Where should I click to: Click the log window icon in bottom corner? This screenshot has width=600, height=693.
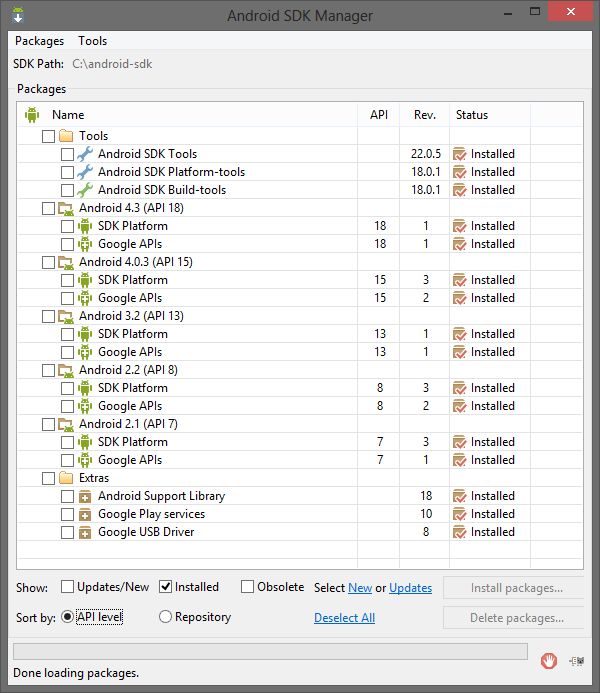(577, 660)
